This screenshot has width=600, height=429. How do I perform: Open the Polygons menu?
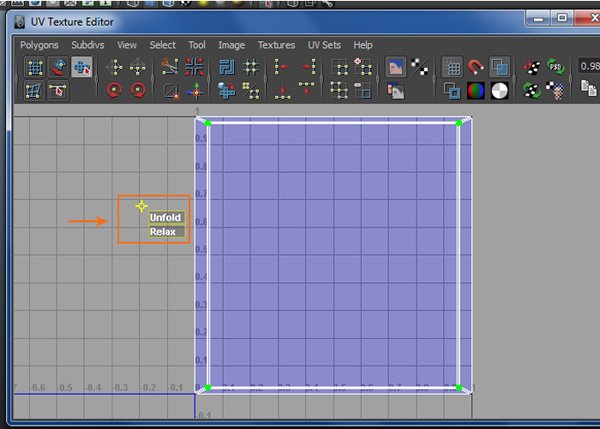coord(39,45)
